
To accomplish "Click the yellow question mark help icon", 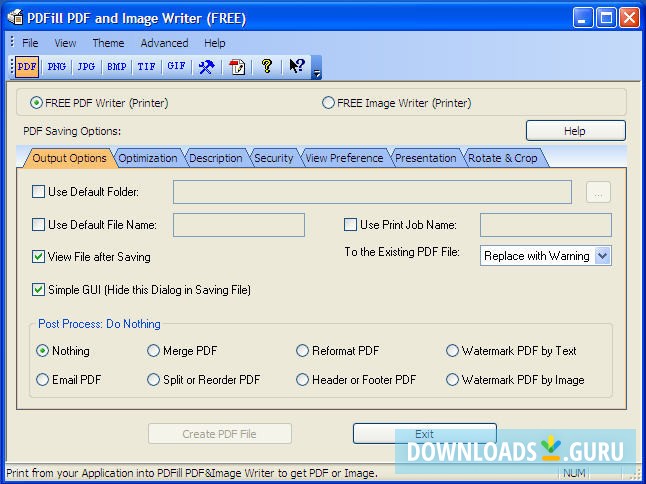I will click(x=267, y=66).
